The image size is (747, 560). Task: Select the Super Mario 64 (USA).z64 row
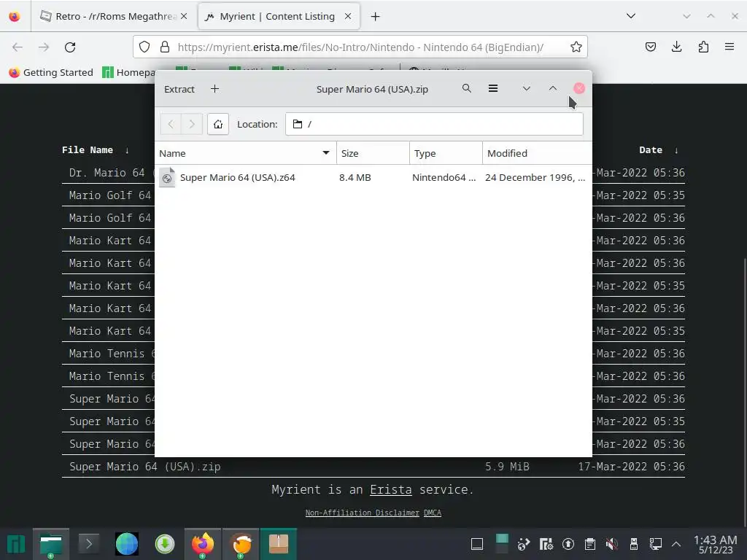click(373, 178)
